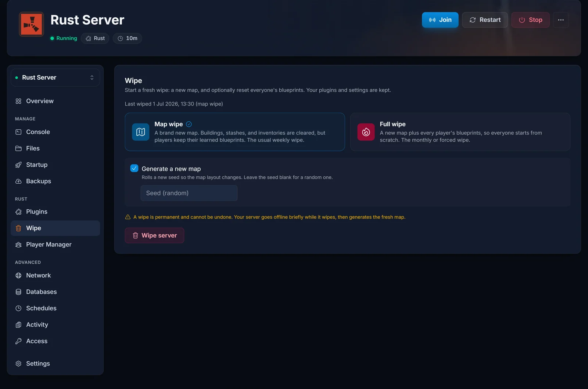This screenshot has height=389, width=588.
Task: Click the 'Last wiped 1 Jul 2026' text
Action: coord(174,104)
